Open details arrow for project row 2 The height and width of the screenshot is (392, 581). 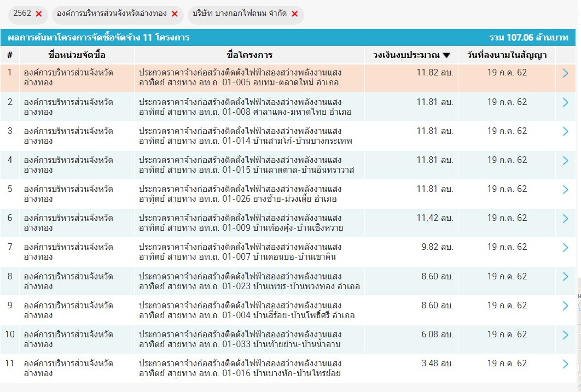click(x=565, y=102)
